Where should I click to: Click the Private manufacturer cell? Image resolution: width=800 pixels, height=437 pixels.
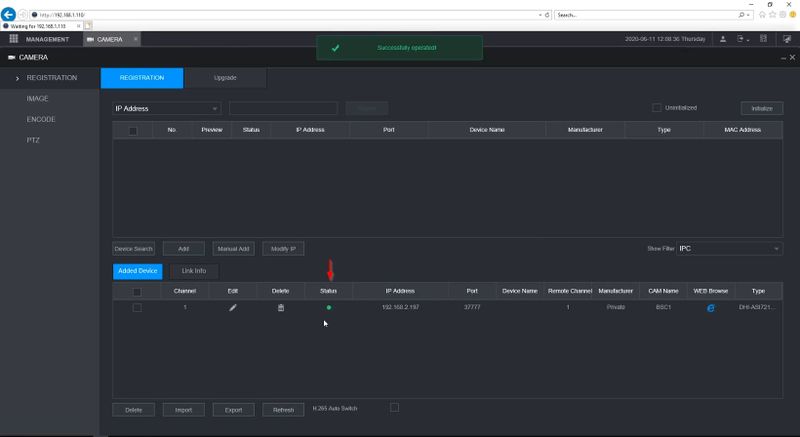[616, 307]
